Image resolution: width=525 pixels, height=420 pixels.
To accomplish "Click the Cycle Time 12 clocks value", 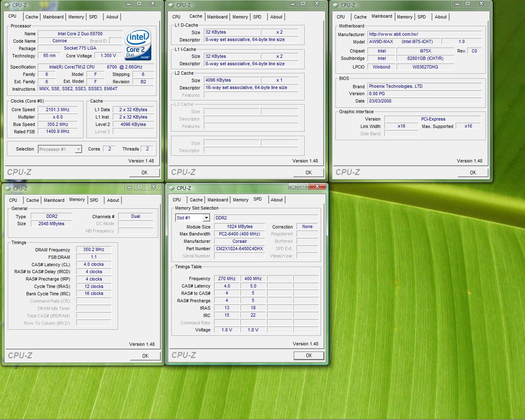I will pyautogui.click(x=94, y=286).
